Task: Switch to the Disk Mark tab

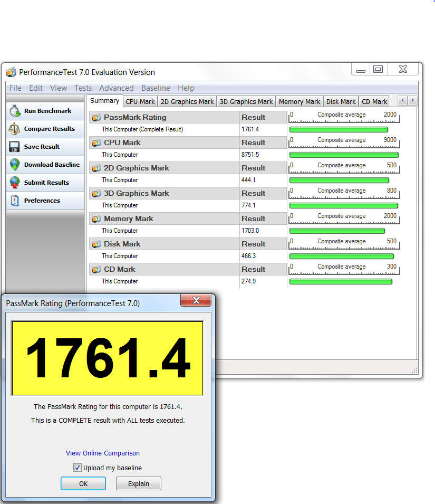Action: point(341,101)
